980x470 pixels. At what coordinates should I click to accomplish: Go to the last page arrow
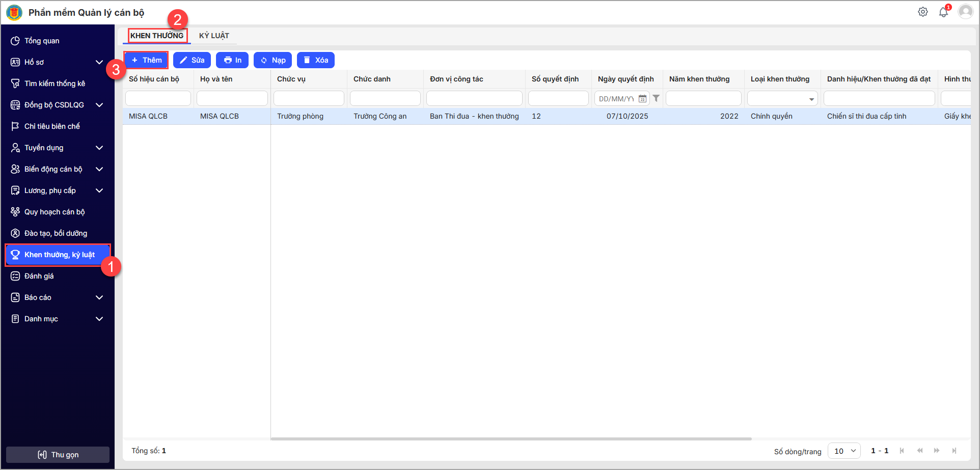pos(954,451)
